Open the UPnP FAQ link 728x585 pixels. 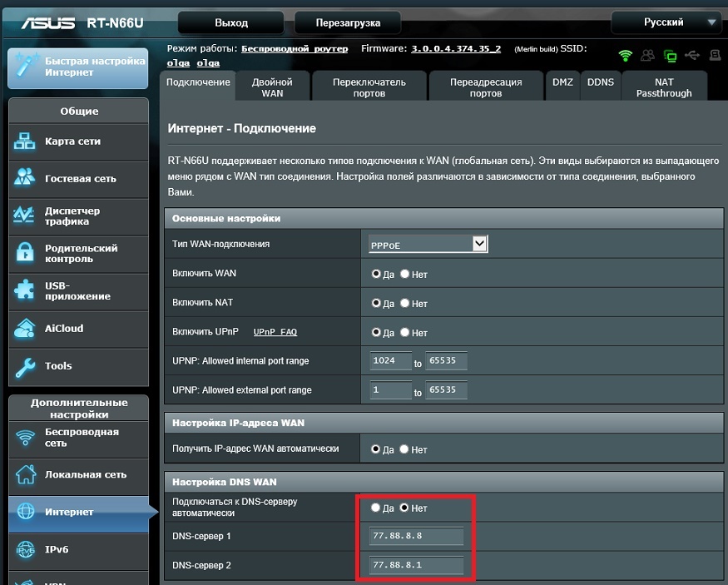tap(275, 332)
